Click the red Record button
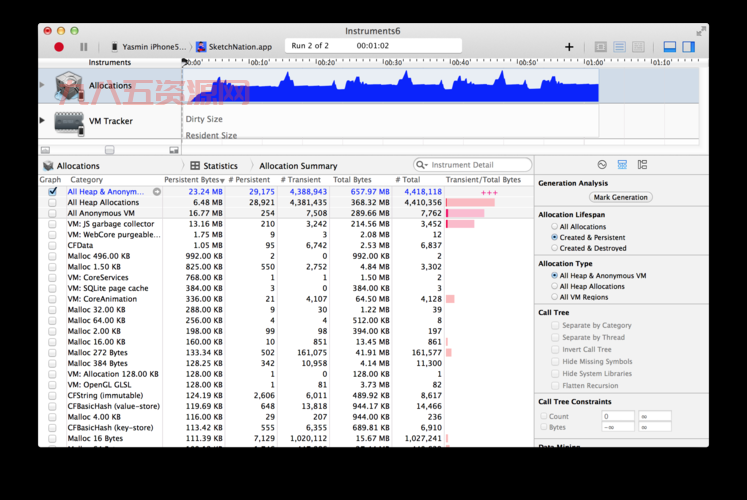This screenshot has height=500, width=747. tap(59, 47)
